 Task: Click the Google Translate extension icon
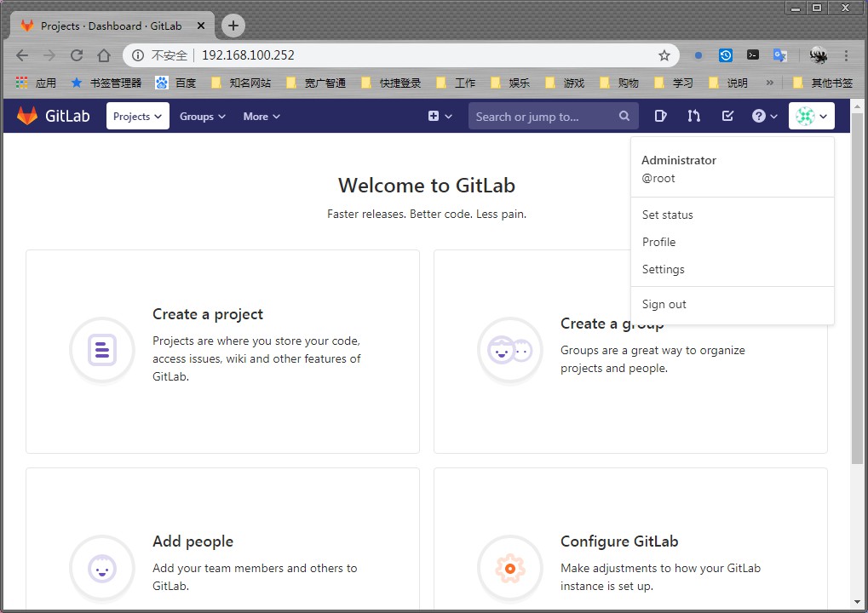[780, 54]
